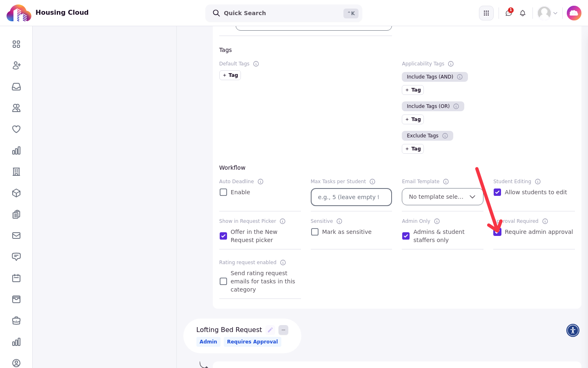The height and width of the screenshot is (368, 588).
Task: Click the profile circle icon at sidebar bottom
Action: pos(16,363)
